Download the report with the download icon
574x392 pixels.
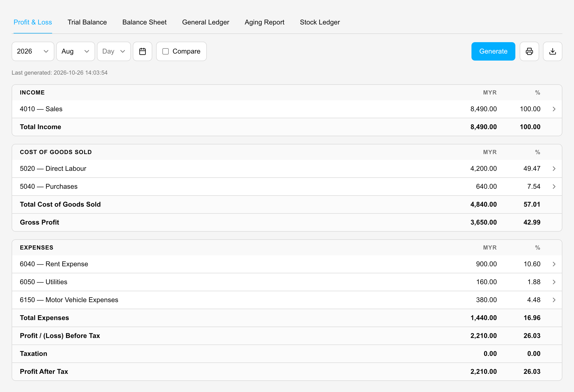pos(552,51)
